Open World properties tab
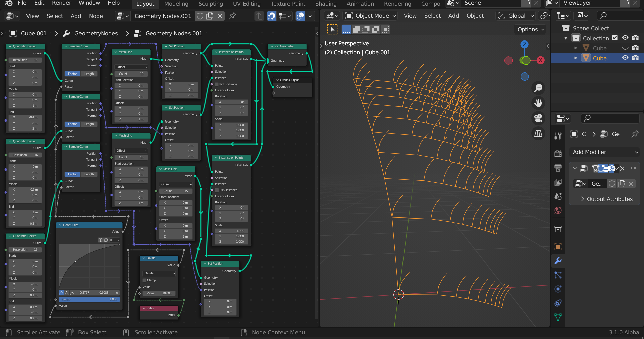Viewport: 644px width, 339px height. coord(558,210)
